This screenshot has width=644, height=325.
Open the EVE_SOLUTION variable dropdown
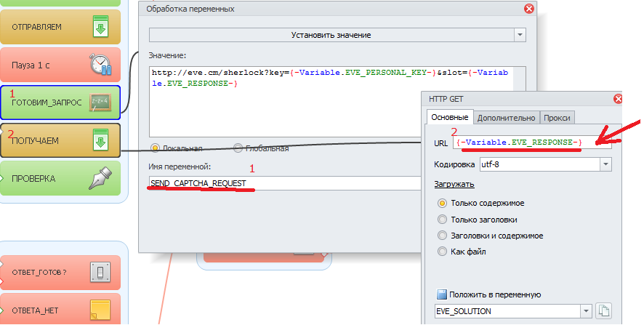pyautogui.click(x=585, y=311)
